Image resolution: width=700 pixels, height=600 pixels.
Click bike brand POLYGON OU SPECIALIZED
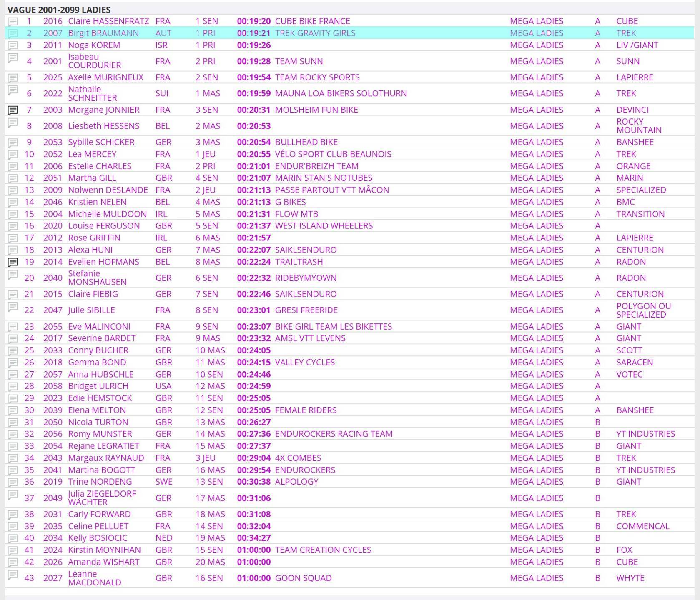click(x=643, y=310)
